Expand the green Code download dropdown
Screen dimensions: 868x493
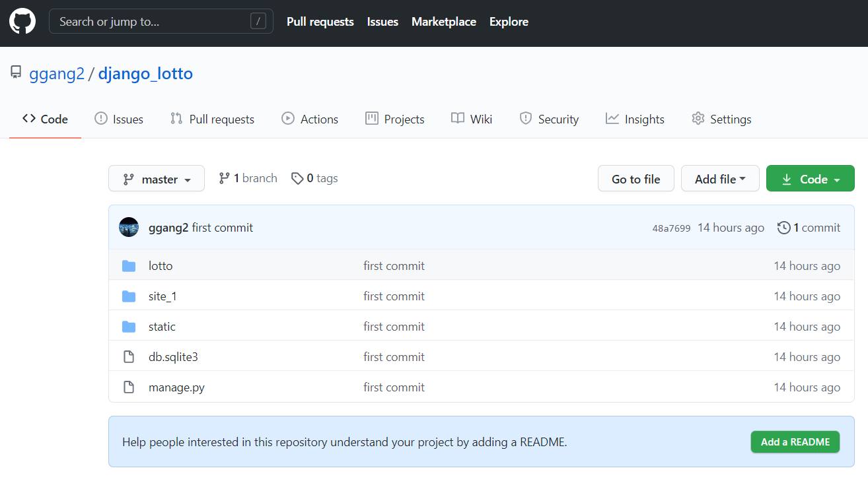[811, 179]
